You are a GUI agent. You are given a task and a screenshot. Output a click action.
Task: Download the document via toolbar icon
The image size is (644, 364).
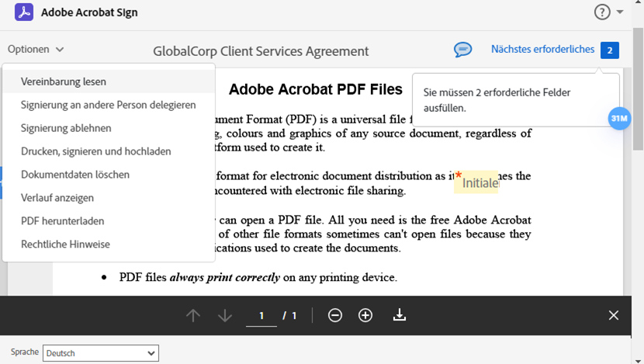tap(400, 315)
